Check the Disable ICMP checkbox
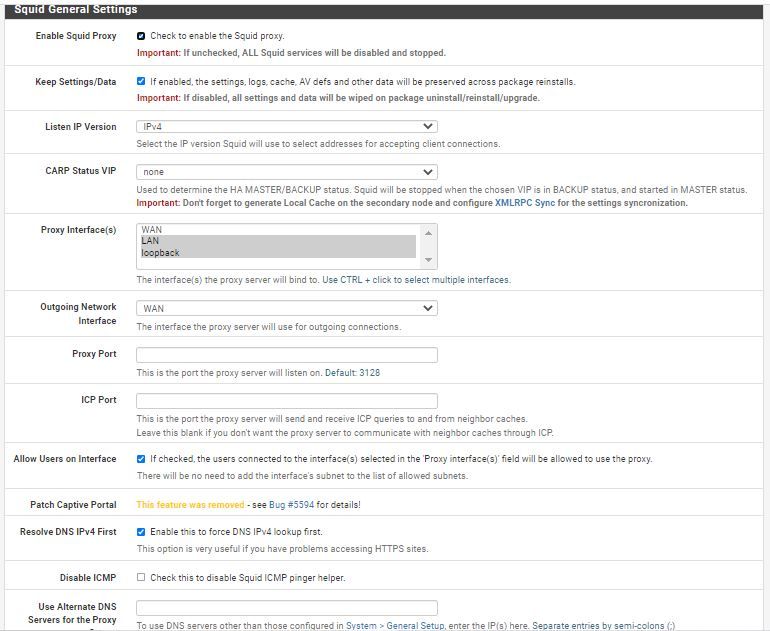 pos(141,577)
